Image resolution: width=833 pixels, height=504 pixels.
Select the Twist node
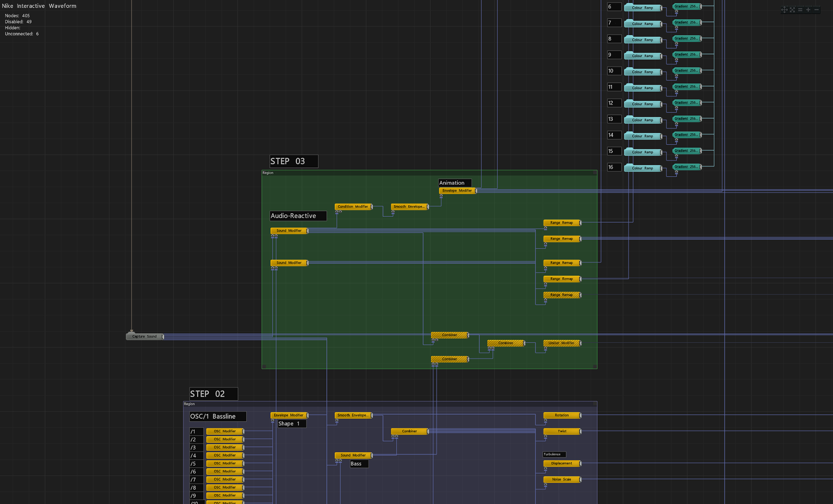(x=561, y=432)
